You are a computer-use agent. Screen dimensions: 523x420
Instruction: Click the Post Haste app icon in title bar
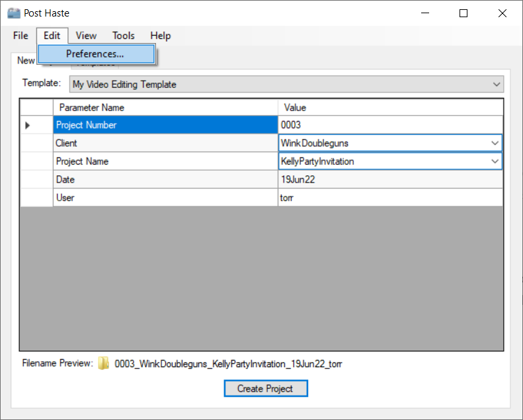[x=14, y=13]
